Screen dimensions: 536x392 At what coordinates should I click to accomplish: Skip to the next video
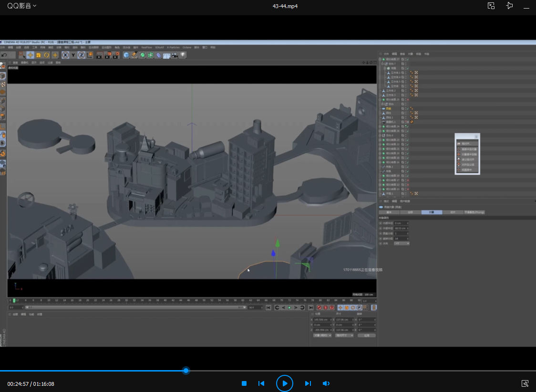click(308, 383)
